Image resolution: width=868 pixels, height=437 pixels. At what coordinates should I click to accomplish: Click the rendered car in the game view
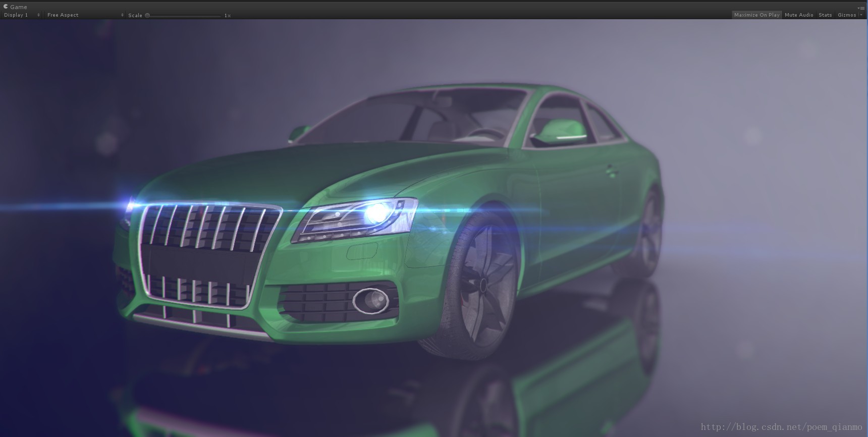pos(389,222)
